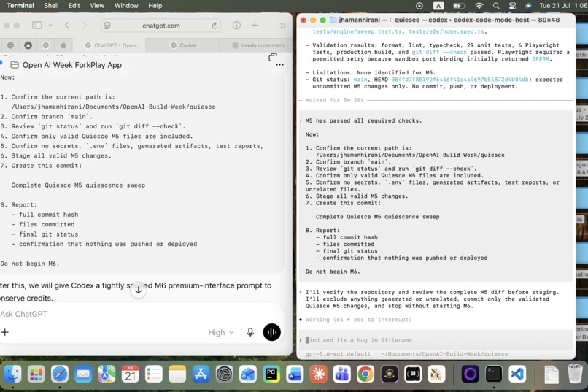Click the Now Playing icon in menu bar
Viewport: 588px width, 392px height.
pyautogui.click(x=419, y=6)
